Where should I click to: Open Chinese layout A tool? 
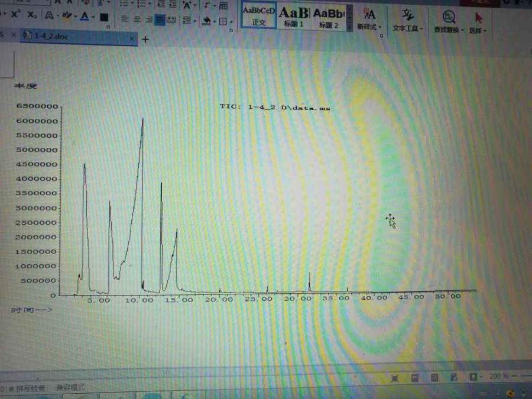coord(187,5)
